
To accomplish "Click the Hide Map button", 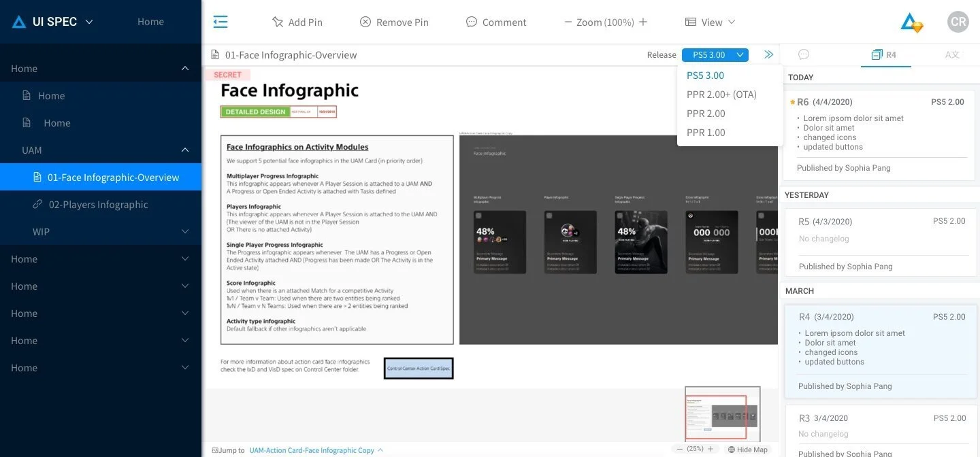I will pyautogui.click(x=747, y=450).
